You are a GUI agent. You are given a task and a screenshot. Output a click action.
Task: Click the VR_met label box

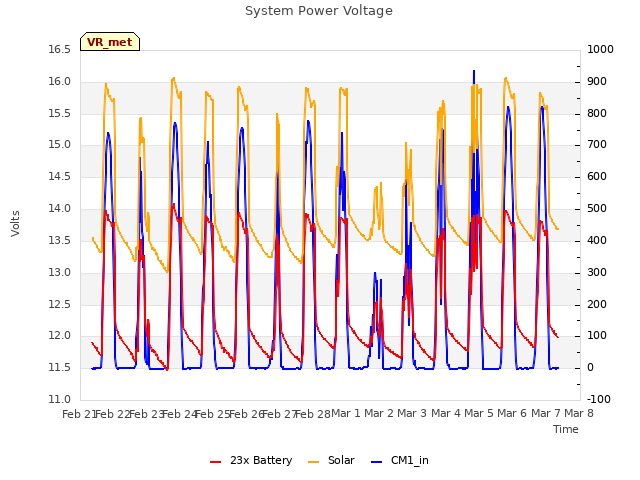pyautogui.click(x=110, y=42)
